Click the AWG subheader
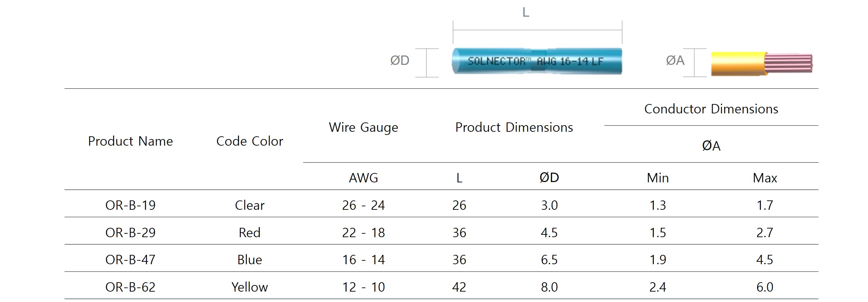The image size is (868, 302). (363, 178)
